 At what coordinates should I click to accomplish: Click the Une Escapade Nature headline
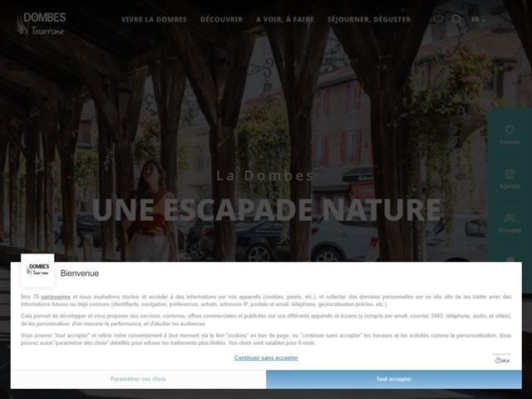point(266,209)
